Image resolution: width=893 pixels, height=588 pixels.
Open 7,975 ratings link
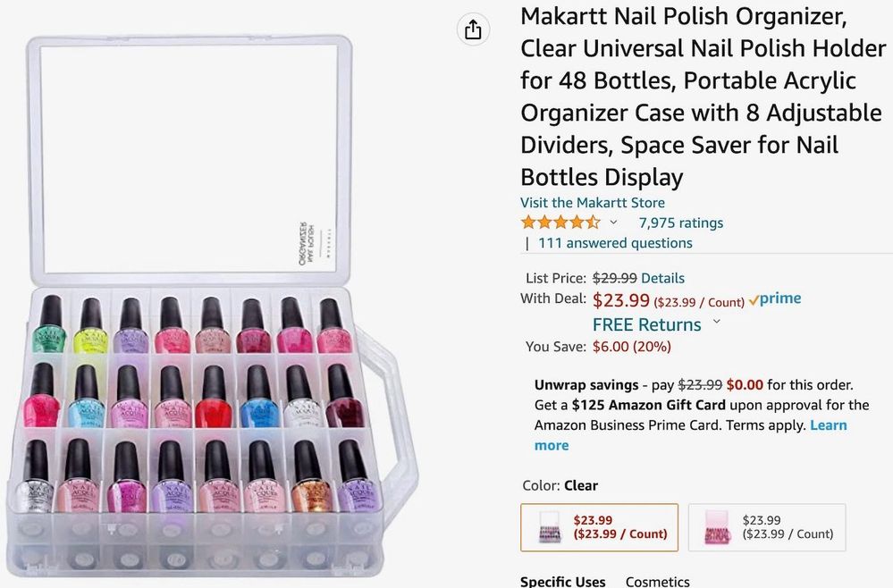pyautogui.click(x=680, y=223)
